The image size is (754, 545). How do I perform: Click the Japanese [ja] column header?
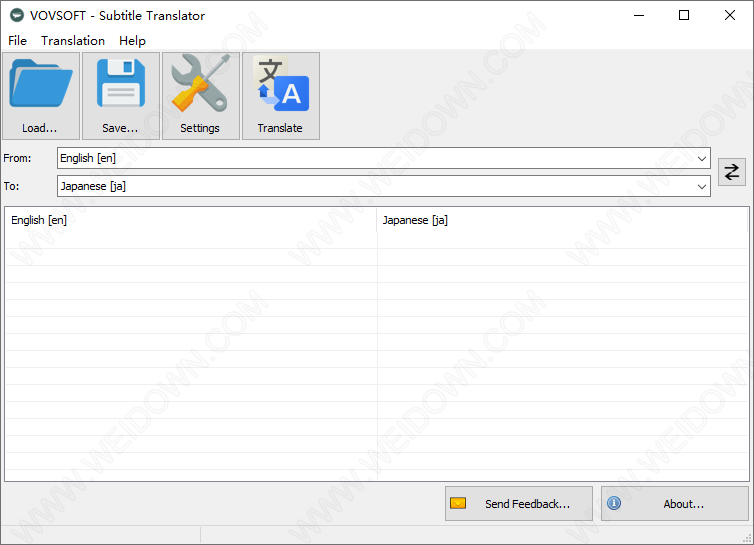tap(563, 220)
